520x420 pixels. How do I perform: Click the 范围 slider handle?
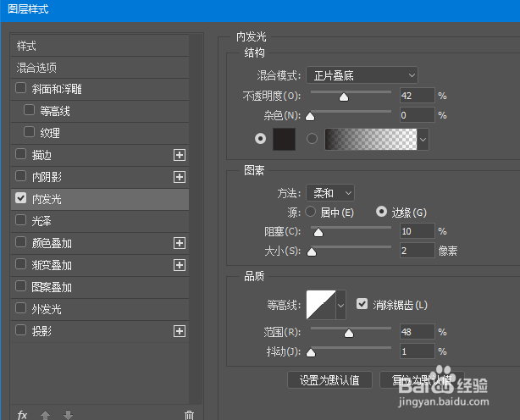click(349, 333)
